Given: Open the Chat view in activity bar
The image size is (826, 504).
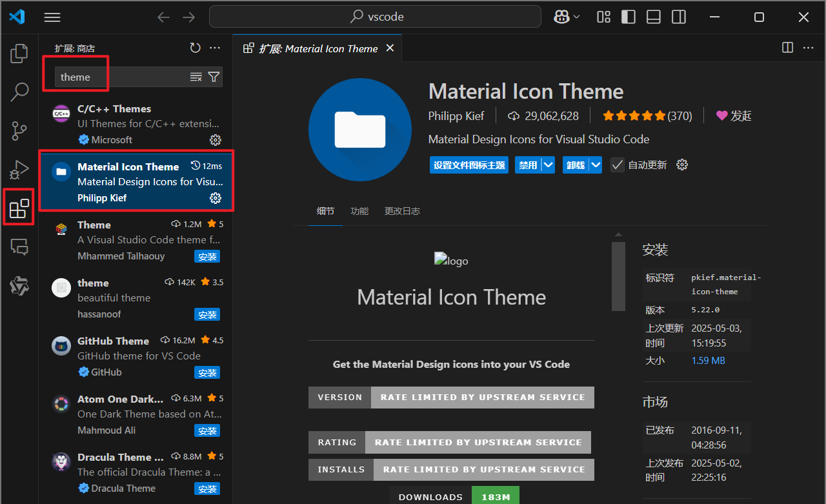Looking at the screenshot, I should click(x=19, y=247).
